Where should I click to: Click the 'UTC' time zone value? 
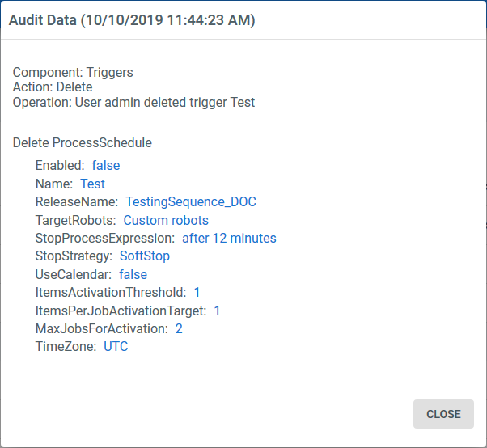point(116,346)
